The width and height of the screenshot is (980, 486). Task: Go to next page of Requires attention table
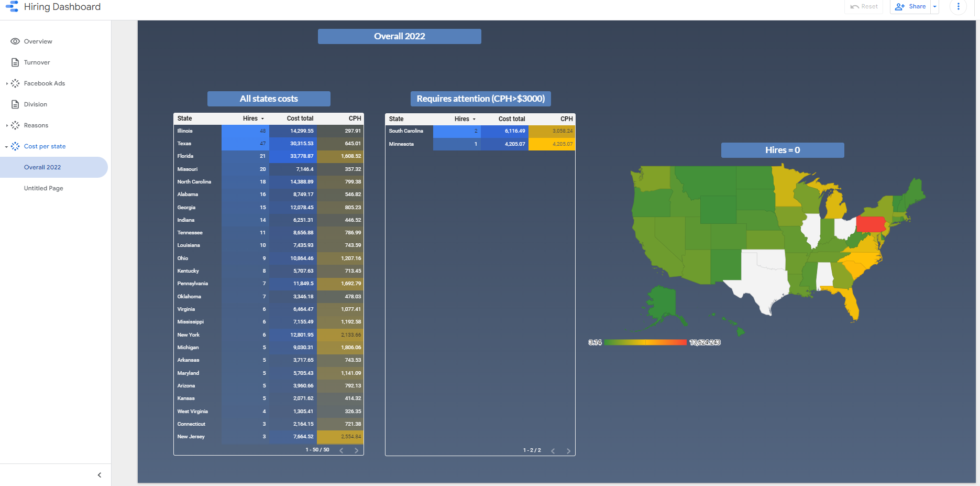(568, 451)
